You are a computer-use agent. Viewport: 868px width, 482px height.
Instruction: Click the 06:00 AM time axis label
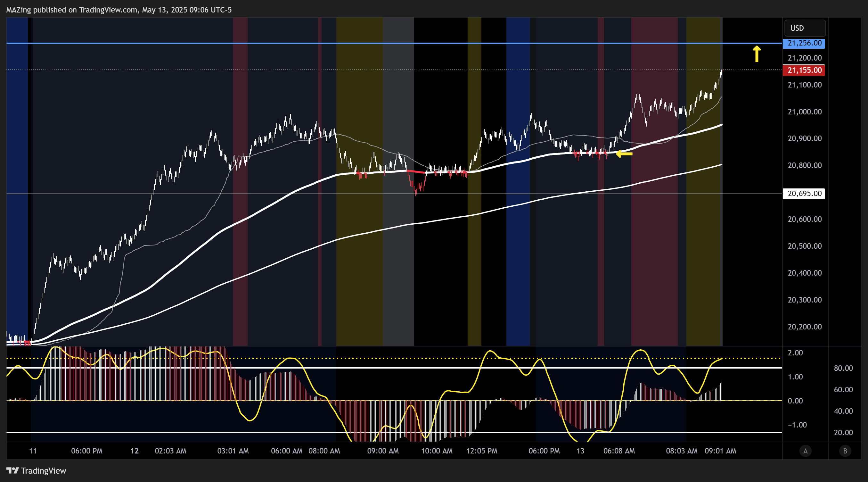[x=287, y=451]
